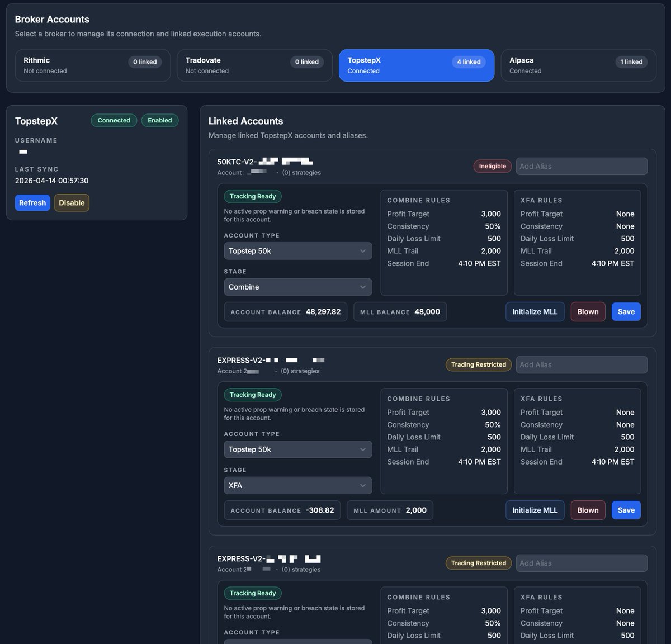671x644 pixels.
Task: Click the 0 linked badge on Tradovate
Action: pos(307,62)
